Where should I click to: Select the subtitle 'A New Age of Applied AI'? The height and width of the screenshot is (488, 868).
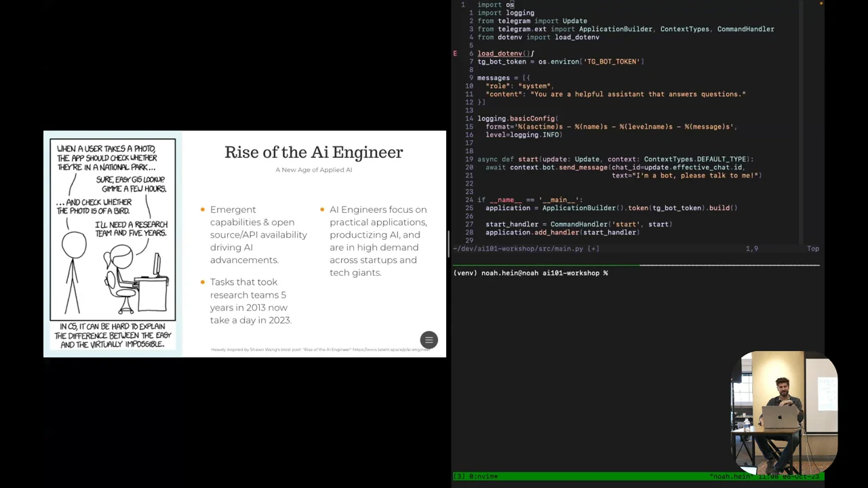pos(313,169)
